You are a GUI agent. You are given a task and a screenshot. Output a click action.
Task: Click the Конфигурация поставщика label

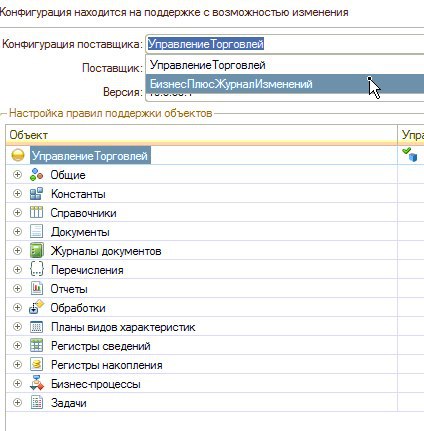pyautogui.click(x=72, y=44)
